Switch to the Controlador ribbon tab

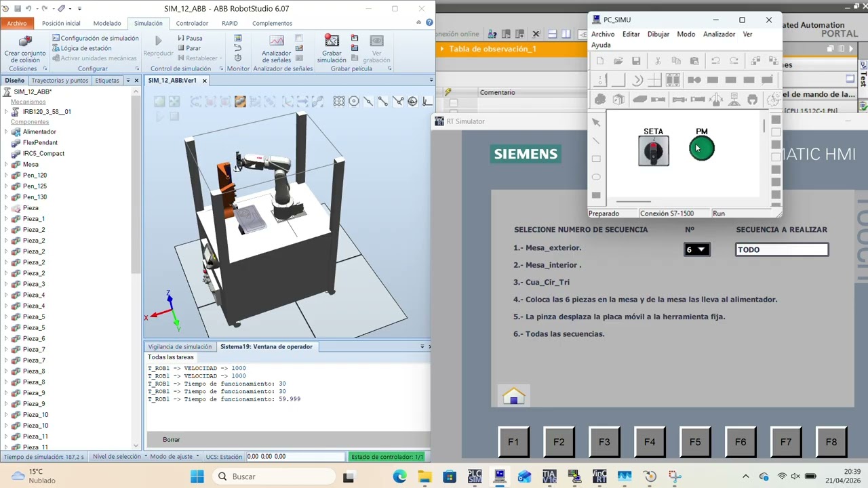point(192,23)
